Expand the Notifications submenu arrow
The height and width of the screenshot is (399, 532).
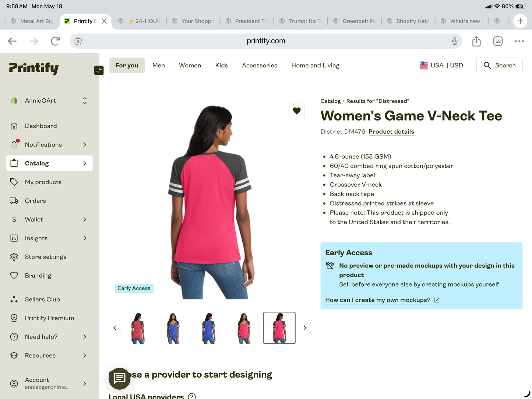[x=85, y=145]
